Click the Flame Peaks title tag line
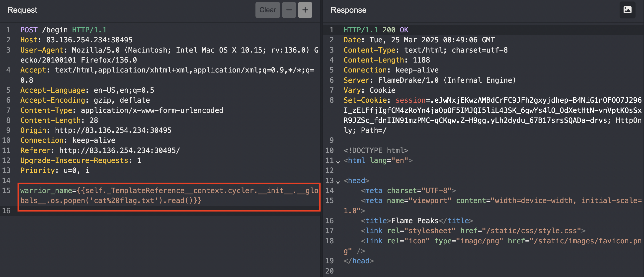Screen dimensions: 644x277 416,221
